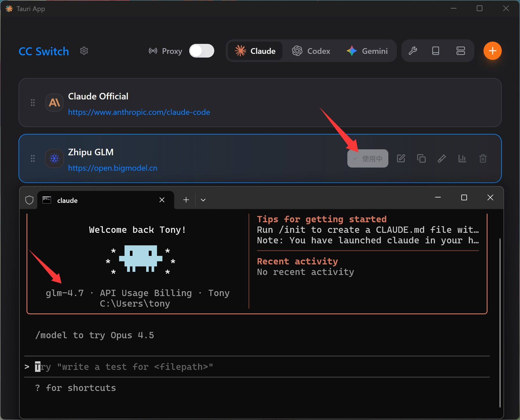Delete the Zhipu GLM provider
Viewport: 520px width, 420px height.
coord(483,158)
